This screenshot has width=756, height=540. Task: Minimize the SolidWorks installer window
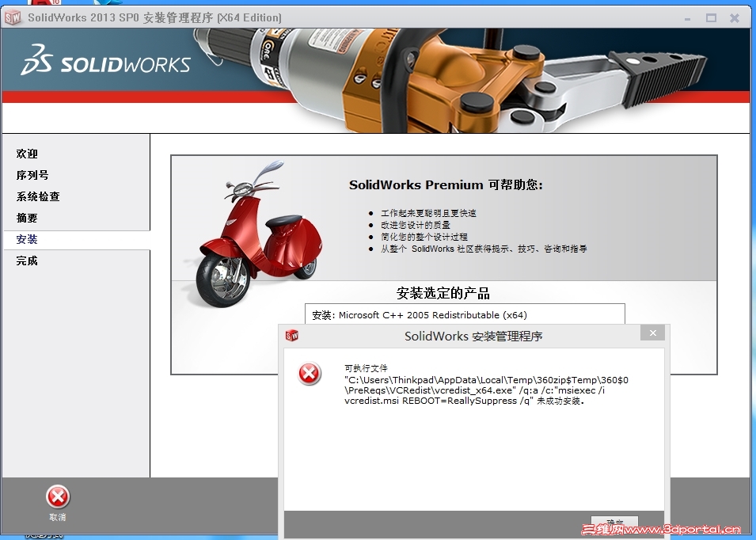688,19
